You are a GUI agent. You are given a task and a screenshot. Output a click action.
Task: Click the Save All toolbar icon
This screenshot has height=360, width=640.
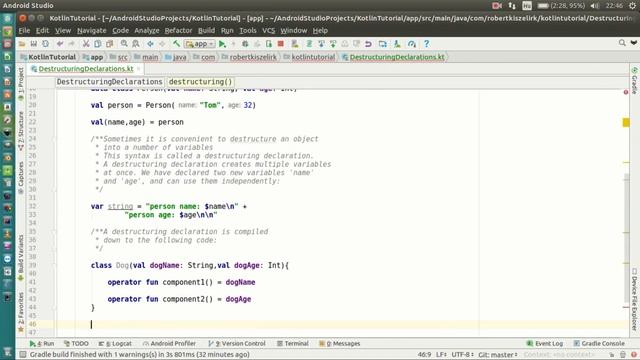(x=33, y=44)
